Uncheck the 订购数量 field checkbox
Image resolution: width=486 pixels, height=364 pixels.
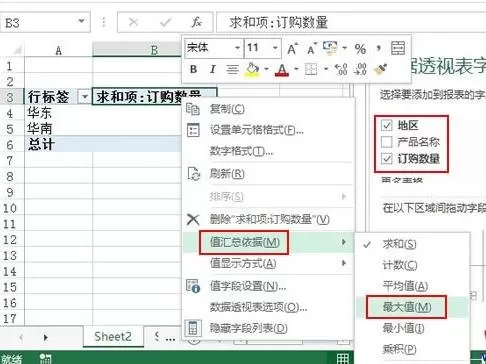click(x=387, y=159)
